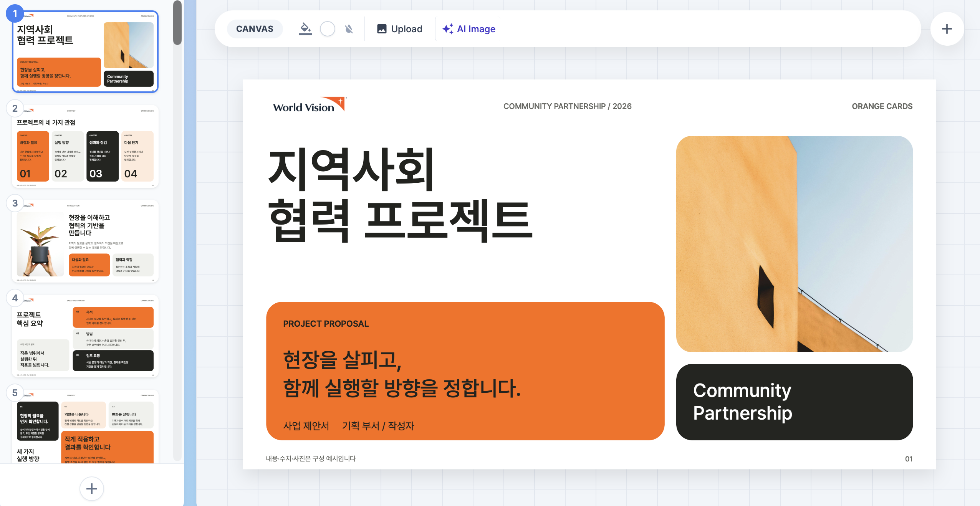Screen dimensions: 980x506
Task: Select the 기획 부서 / 작성자 text
Action: (x=378, y=426)
